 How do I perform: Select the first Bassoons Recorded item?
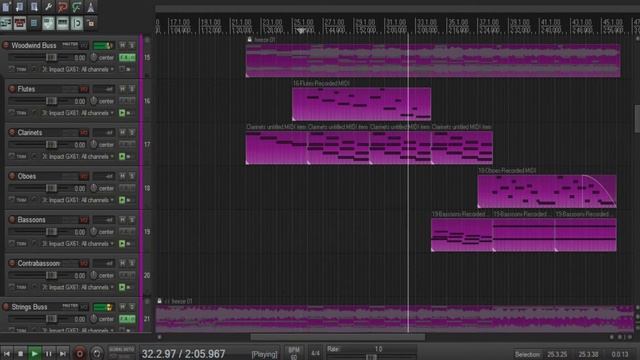pyautogui.click(x=462, y=235)
